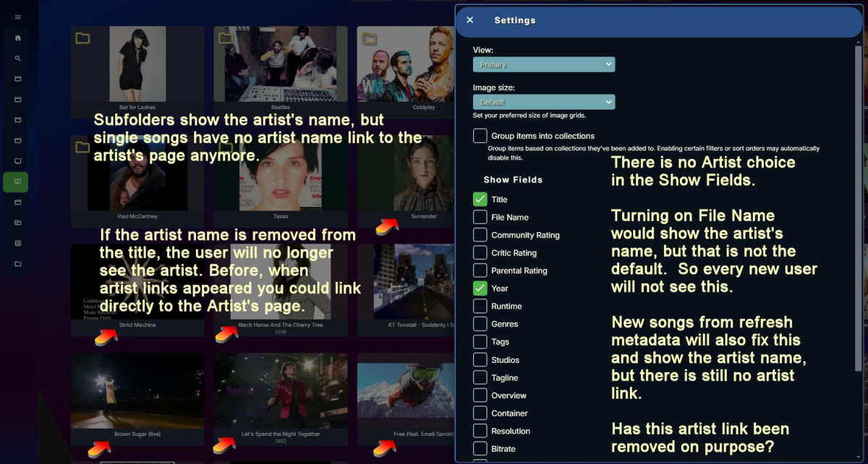Viewport: 868px width, 464px height.
Task: Click the folder icon on Bat for Lashes card
Action: pyautogui.click(x=83, y=38)
